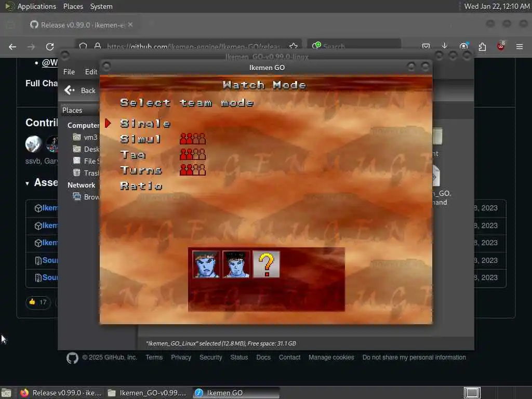This screenshot has width=532, height=399.
Task: Click the Pocket save icon in Firefox
Action: (x=426, y=46)
